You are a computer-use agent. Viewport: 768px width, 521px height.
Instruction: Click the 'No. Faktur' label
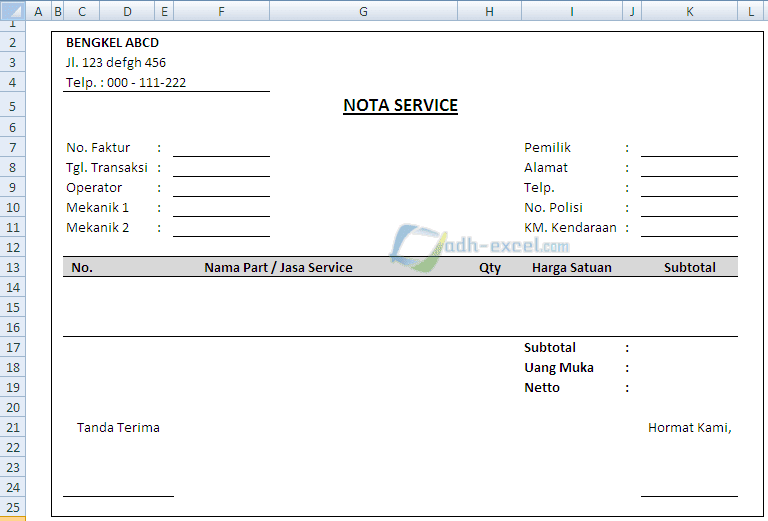(x=98, y=147)
